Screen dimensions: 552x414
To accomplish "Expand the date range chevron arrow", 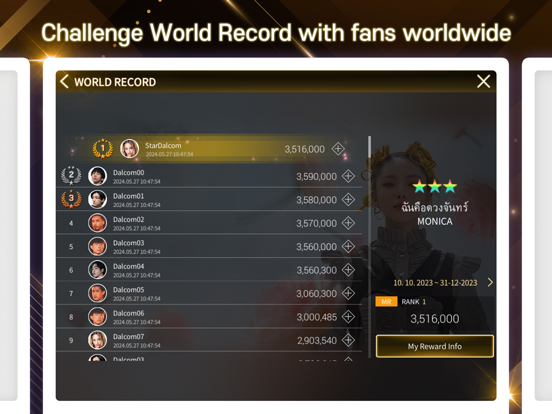I will [x=490, y=282].
